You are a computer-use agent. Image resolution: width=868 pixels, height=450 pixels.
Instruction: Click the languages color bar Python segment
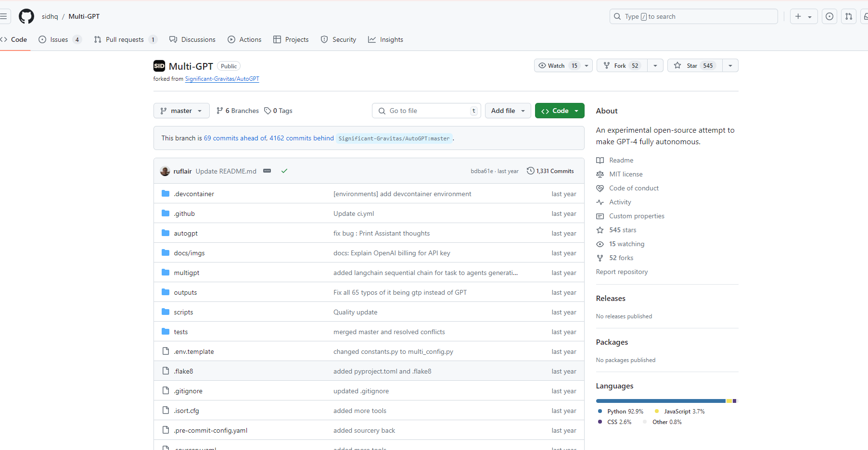[660, 401]
